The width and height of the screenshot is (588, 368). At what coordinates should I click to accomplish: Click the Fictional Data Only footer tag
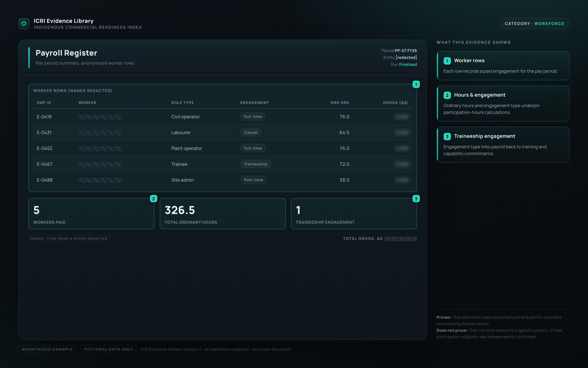[x=108, y=349]
